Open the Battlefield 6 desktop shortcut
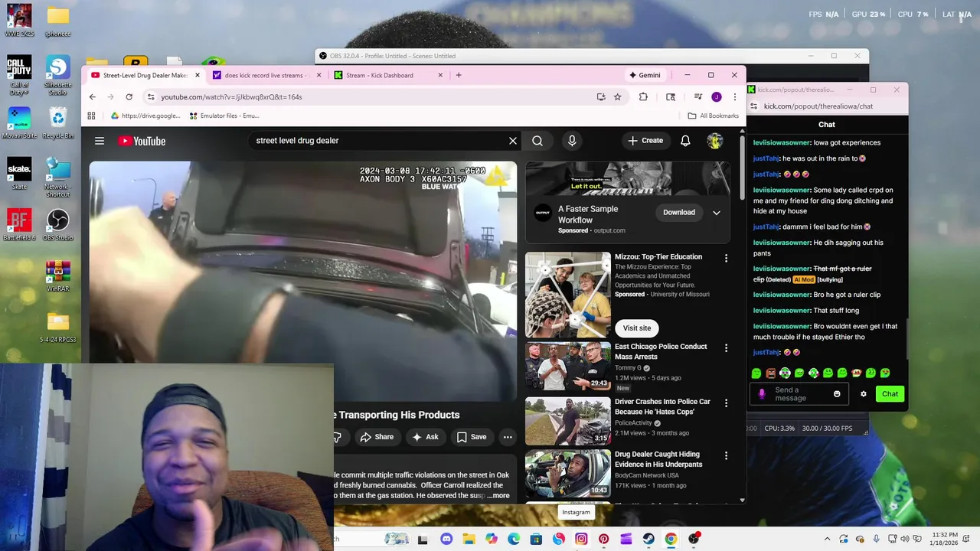This screenshot has width=980, height=551. click(x=19, y=226)
